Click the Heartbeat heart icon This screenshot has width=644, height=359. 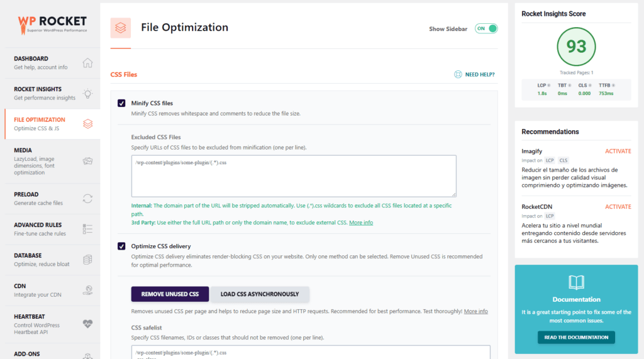pyautogui.click(x=87, y=324)
